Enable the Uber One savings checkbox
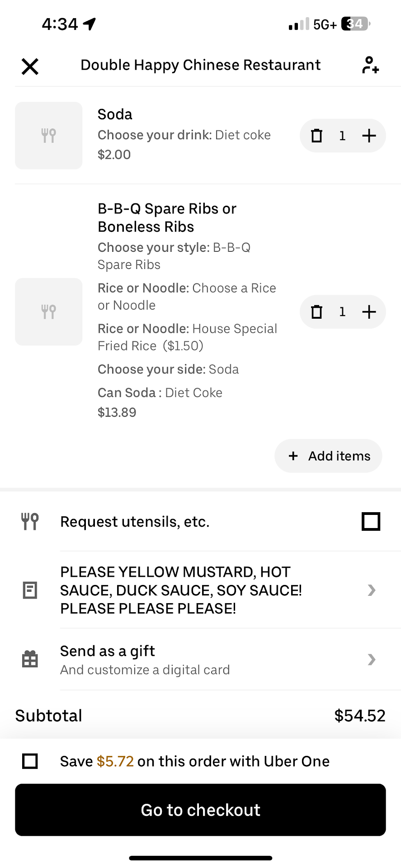Image resolution: width=401 pixels, height=868 pixels. tap(30, 761)
